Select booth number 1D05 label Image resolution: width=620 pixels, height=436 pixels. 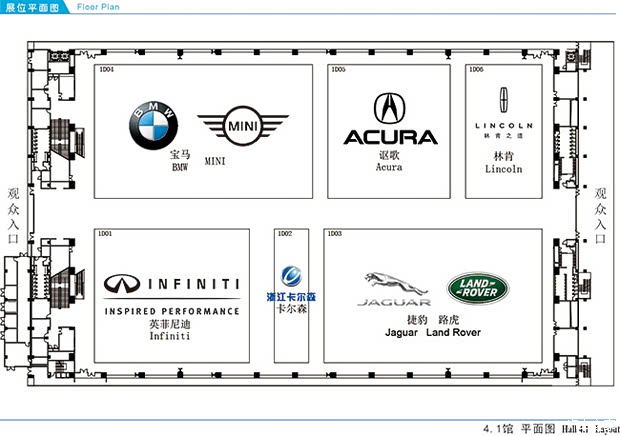pos(338,70)
